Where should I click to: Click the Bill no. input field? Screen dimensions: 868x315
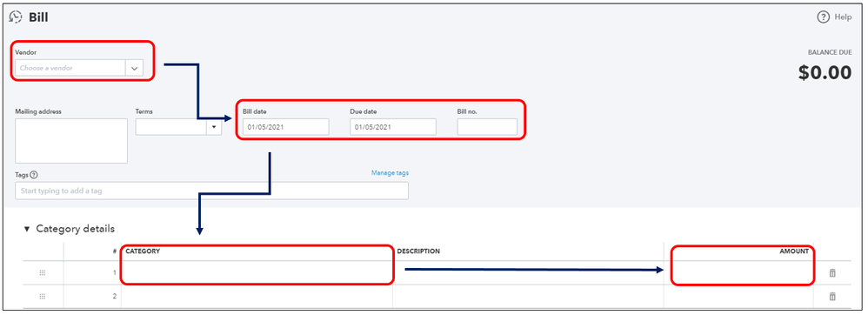[x=487, y=127]
